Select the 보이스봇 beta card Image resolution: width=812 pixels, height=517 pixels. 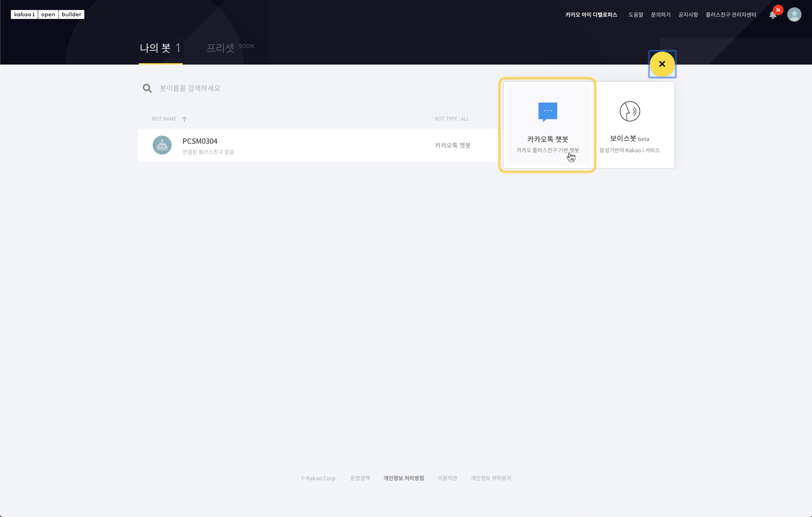(x=630, y=126)
